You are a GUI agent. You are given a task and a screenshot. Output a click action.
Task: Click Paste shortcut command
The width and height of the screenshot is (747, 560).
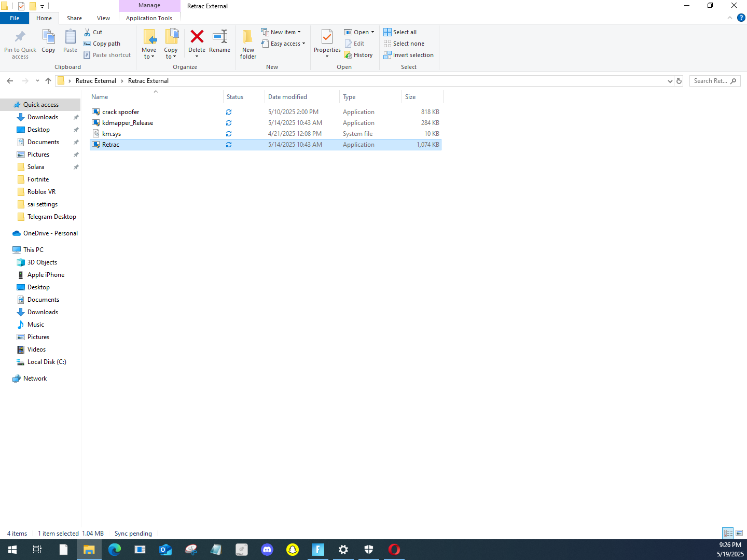(x=107, y=55)
